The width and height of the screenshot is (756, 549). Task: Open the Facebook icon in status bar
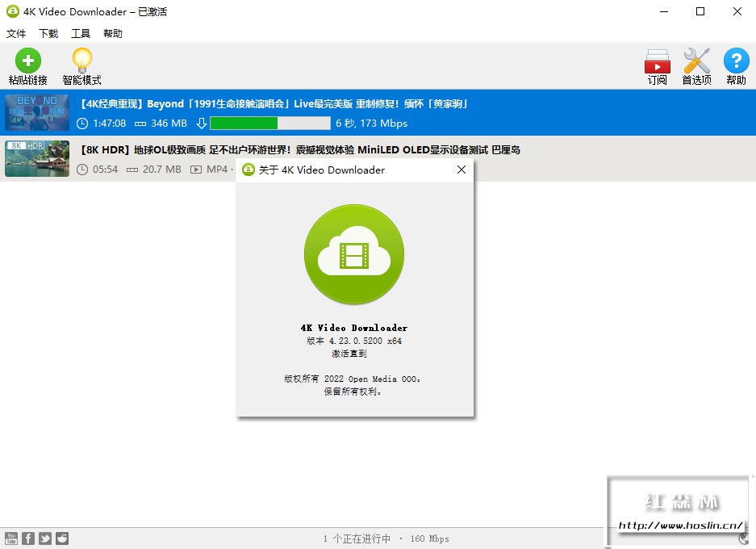[28, 539]
